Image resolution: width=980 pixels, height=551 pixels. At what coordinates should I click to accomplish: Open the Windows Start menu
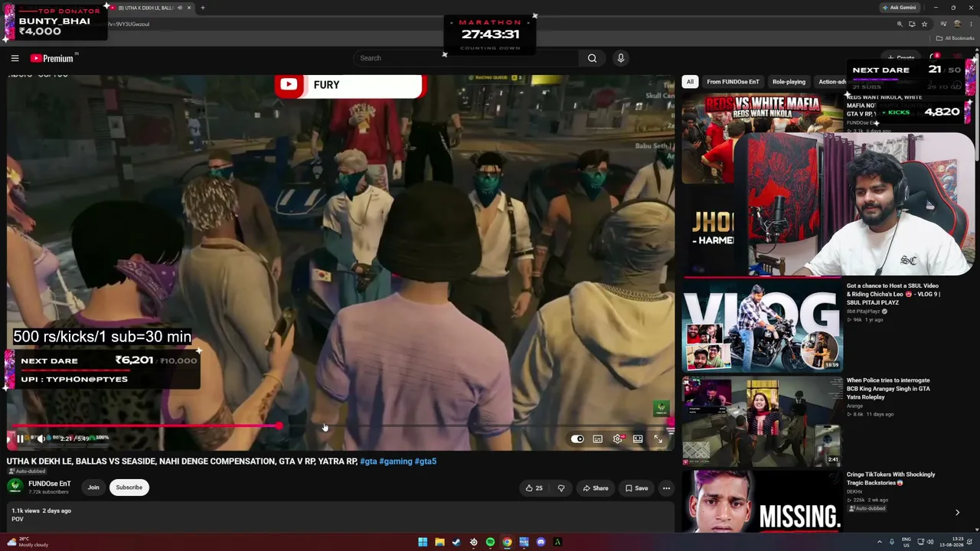[x=423, y=543]
